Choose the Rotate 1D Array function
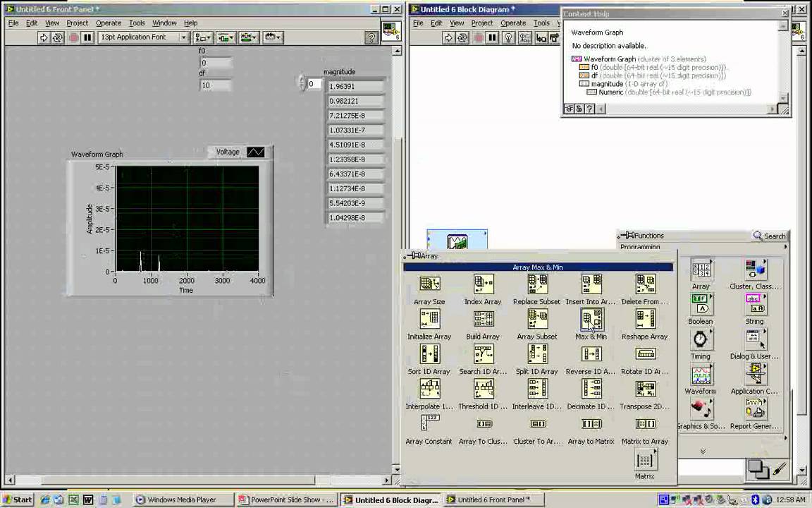 [x=645, y=355]
